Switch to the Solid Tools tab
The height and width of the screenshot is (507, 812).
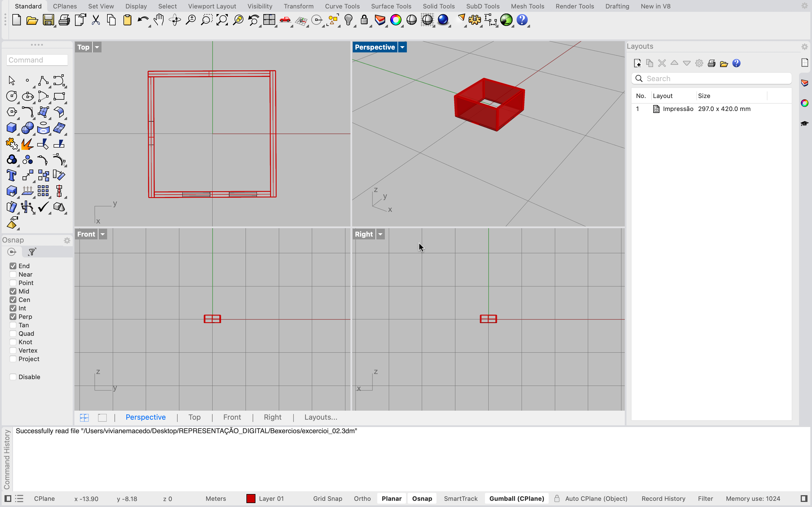pyautogui.click(x=438, y=6)
